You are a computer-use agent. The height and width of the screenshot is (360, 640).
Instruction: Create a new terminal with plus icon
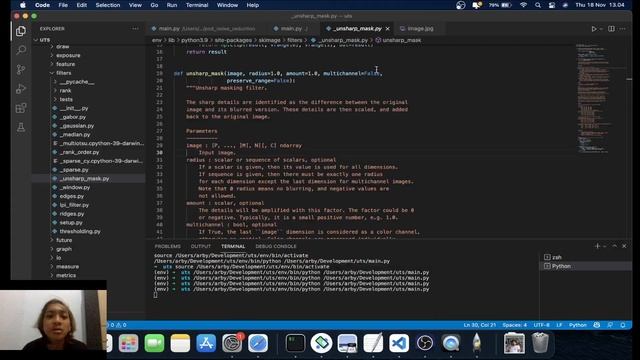click(x=597, y=246)
